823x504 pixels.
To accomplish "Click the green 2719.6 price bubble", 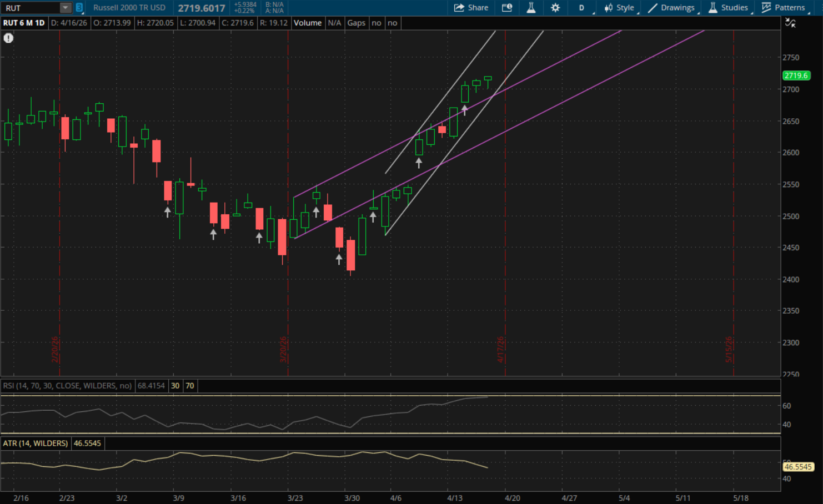I will point(796,75).
